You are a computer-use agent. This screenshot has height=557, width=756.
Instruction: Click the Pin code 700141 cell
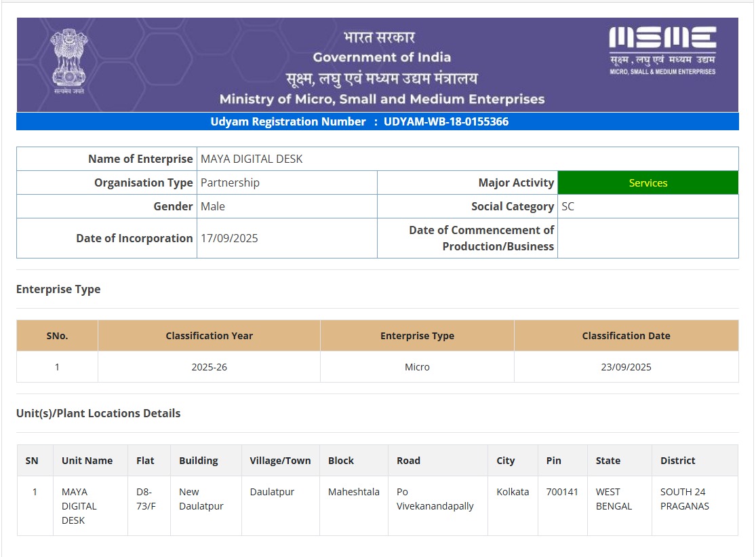point(562,492)
